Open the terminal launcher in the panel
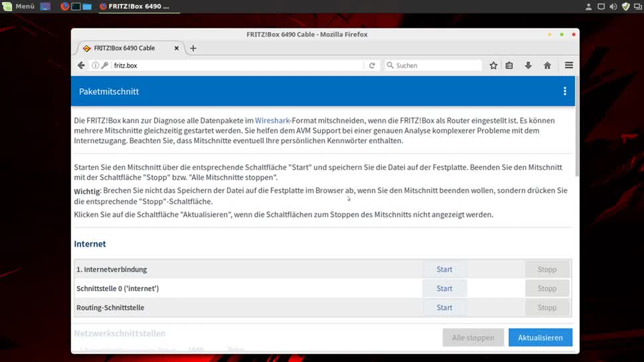644x362 pixels. click(76, 6)
